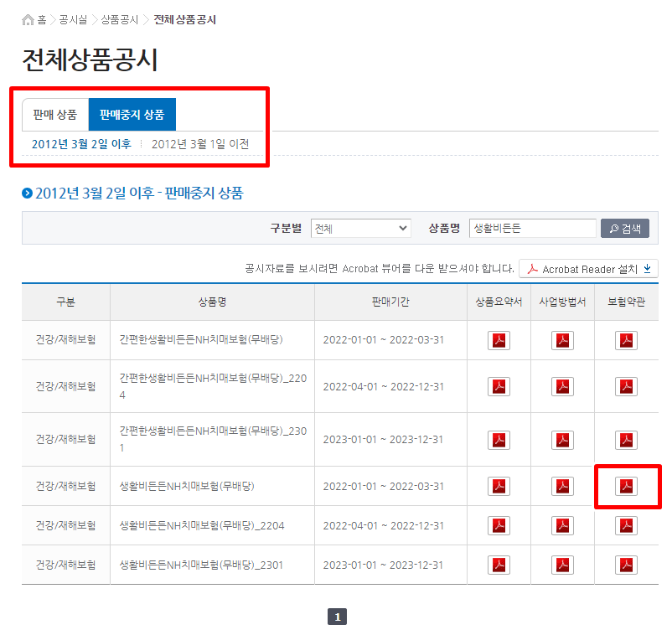Viewport: 672px width, 635px height.
Task: Open 상품요약서 PDF for 생활비든든NH치매보험(무배당)
Action: click(x=499, y=487)
